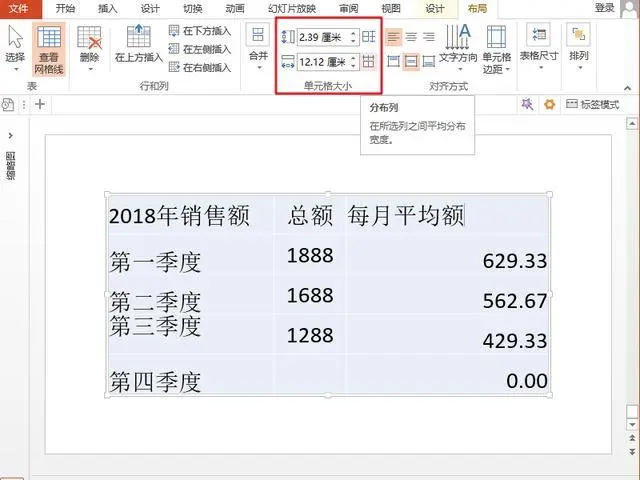Toggle align text left

[393, 37]
